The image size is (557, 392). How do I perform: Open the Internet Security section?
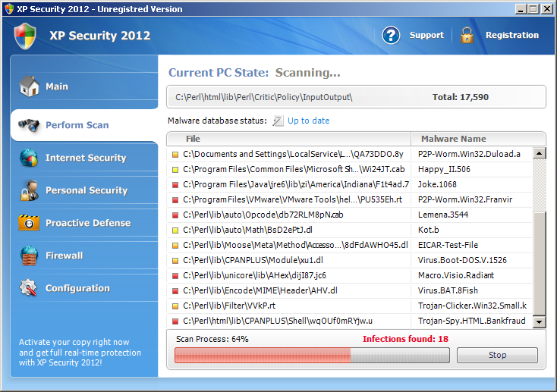(x=84, y=158)
